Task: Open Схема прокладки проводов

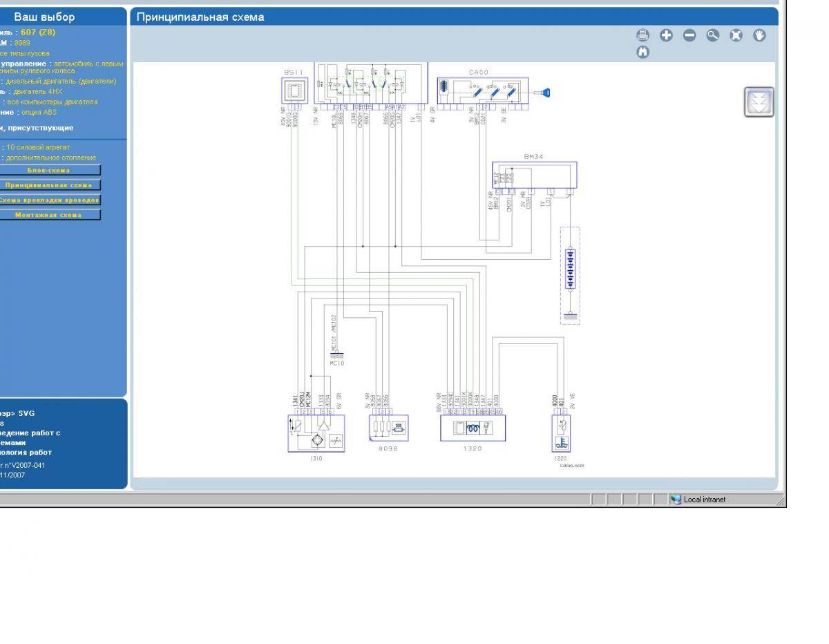Action: [x=48, y=200]
